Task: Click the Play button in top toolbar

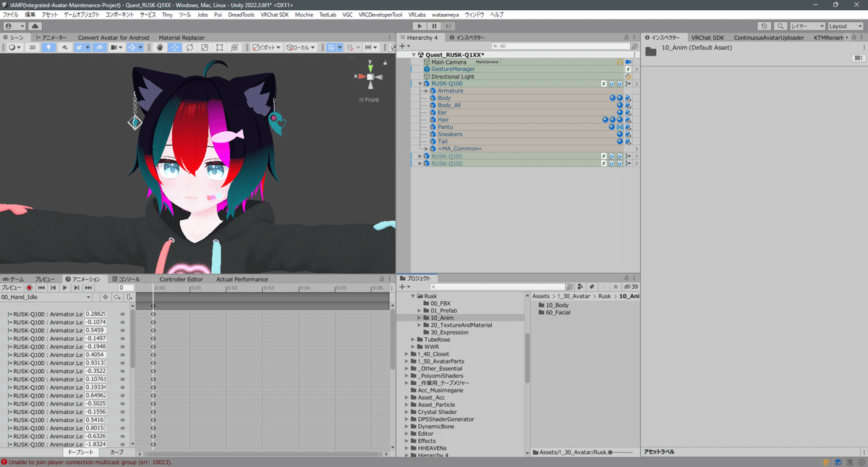Action: pos(419,26)
